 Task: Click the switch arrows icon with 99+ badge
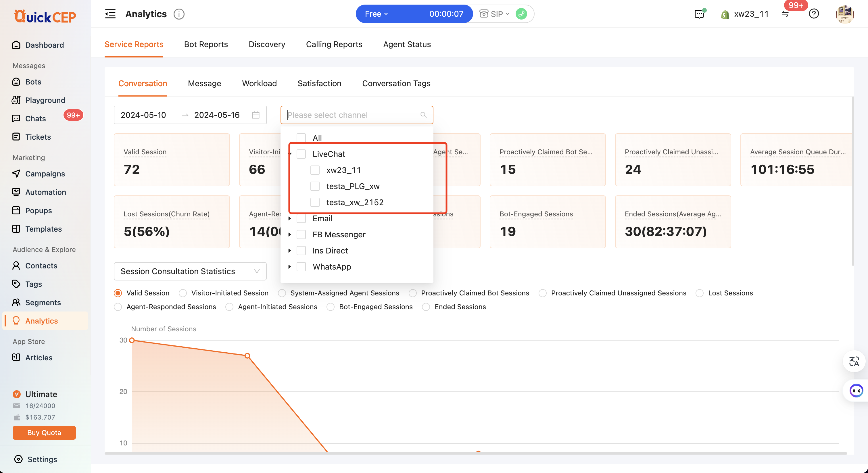click(785, 14)
